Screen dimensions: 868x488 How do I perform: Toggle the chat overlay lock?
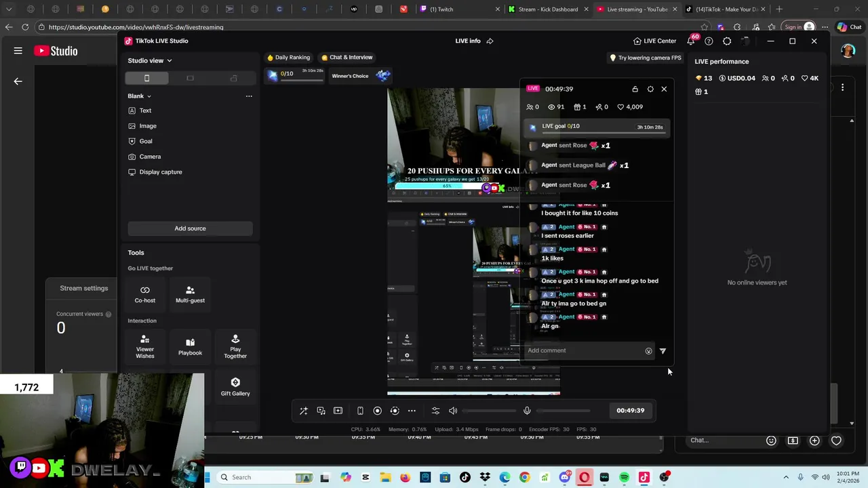[635, 89]
